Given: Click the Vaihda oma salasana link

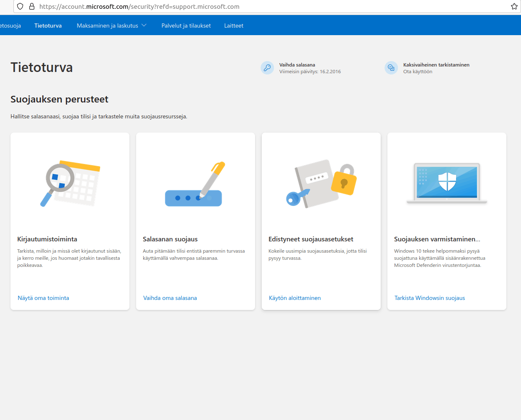Looking at the screenshot, I should click(x=170, y=298).
